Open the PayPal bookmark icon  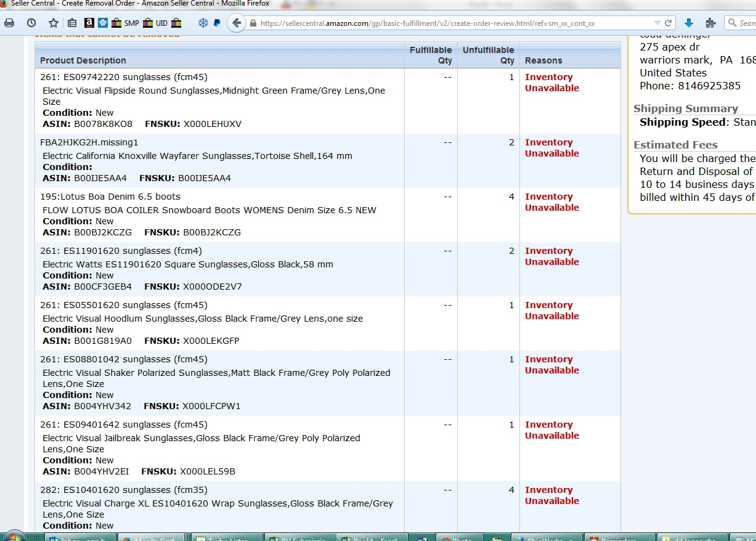pos(217,23)
